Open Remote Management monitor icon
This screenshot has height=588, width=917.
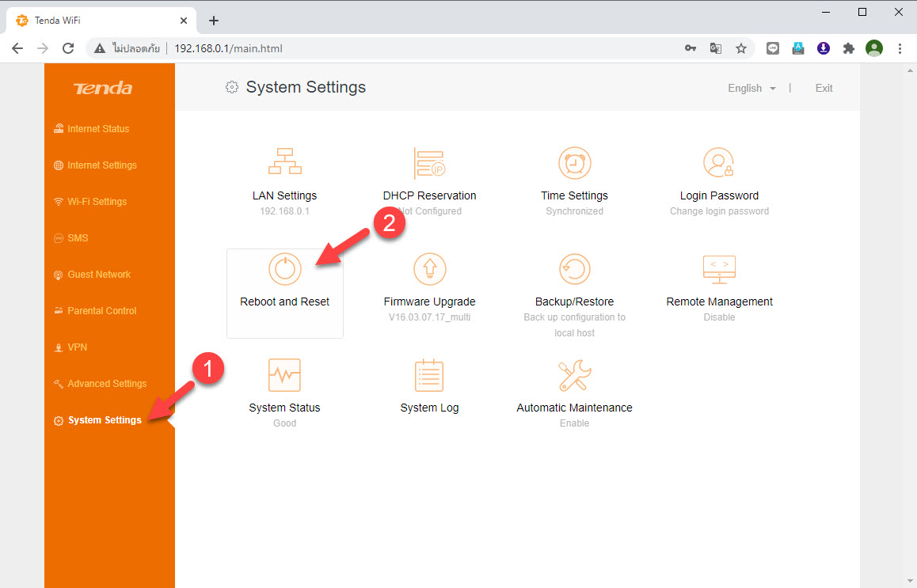click(x=719, y=269)
